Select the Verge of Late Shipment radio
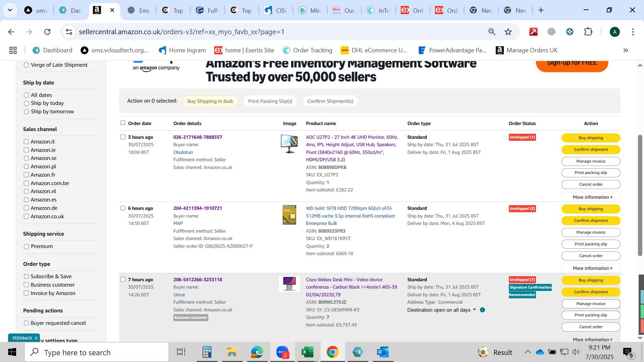Viewport: 644px width, 362px height. tap(26, 65)
